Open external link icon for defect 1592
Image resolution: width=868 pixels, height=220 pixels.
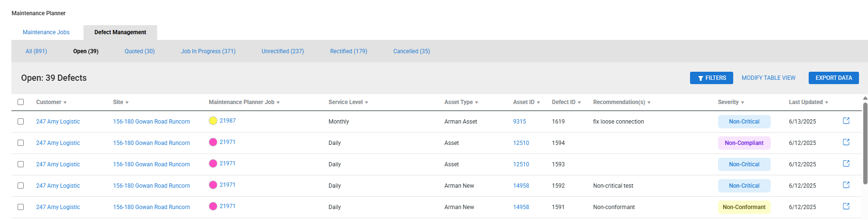point(846,185)
